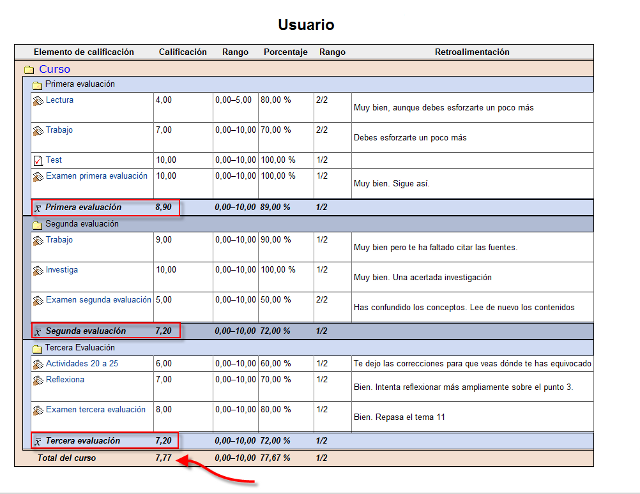Open the Examen segunda evaluación link
The image size is (640, 494).
(98, 300)
